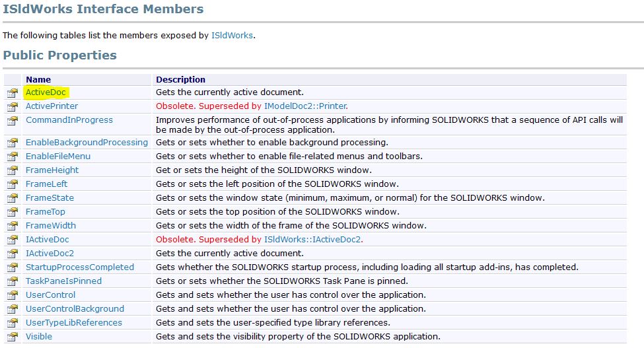
Task: Click the property icon beside Visible
Action: [x=12, y=337]
